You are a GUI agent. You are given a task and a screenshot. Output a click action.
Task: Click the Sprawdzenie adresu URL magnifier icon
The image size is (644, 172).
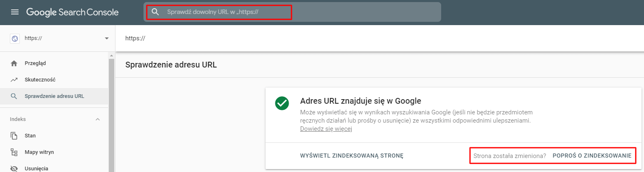(14, 96)
